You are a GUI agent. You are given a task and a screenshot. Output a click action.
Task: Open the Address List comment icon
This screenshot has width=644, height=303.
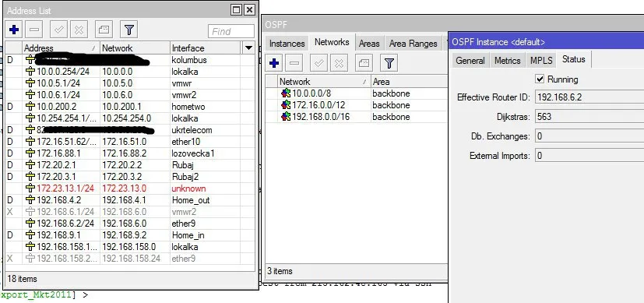coord(104,30)
